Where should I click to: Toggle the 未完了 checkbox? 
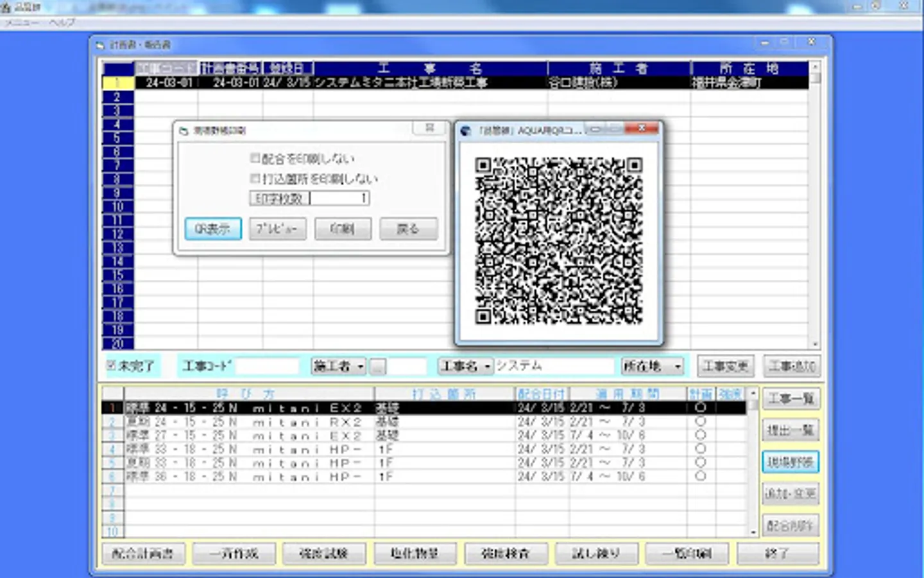pyautogui.click(x=111, y=366)
